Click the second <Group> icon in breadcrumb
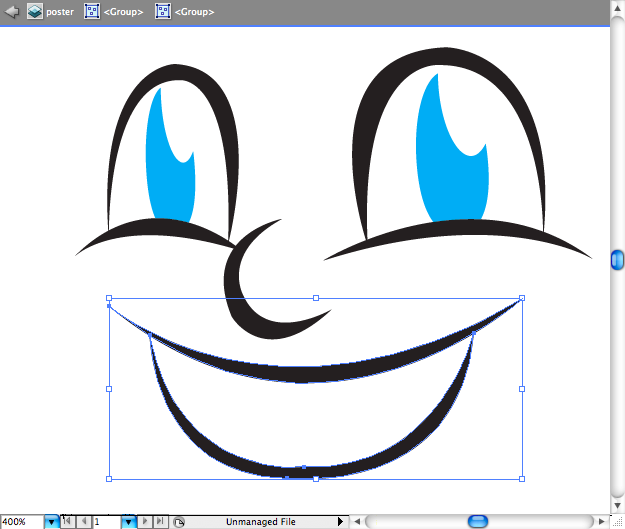625x529 pixels. (x=163, y=12)
